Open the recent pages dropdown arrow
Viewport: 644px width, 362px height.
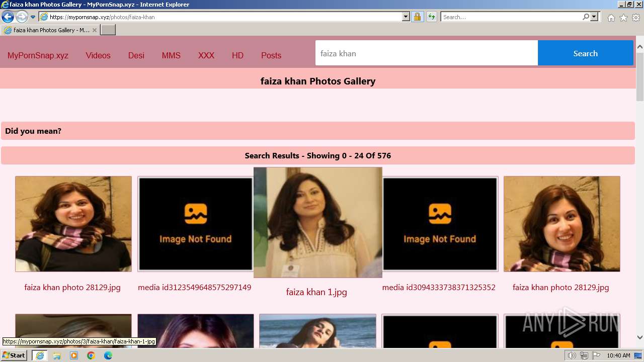click(x=33, y=17)
